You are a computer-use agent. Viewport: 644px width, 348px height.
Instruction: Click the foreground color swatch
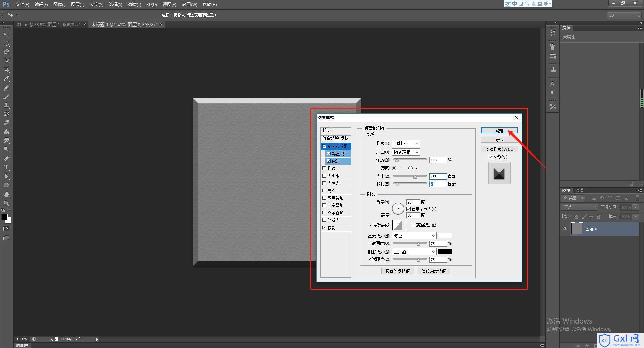[5, 217]
